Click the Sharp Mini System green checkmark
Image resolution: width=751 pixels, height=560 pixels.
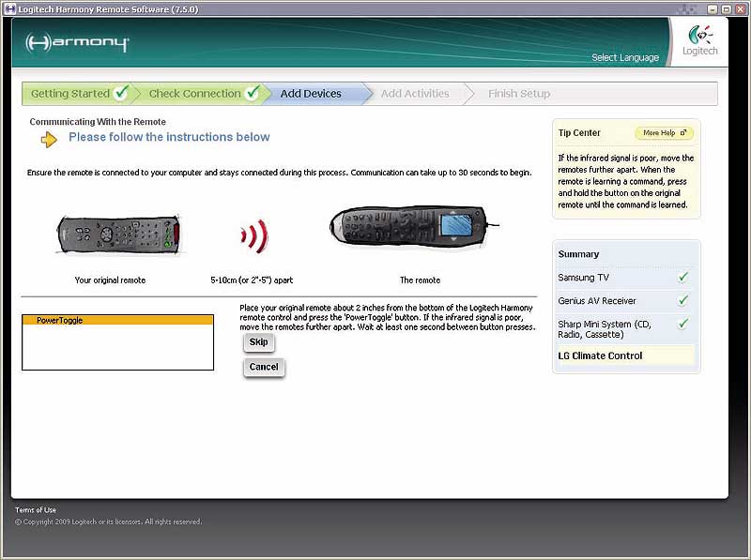[683, 324]
